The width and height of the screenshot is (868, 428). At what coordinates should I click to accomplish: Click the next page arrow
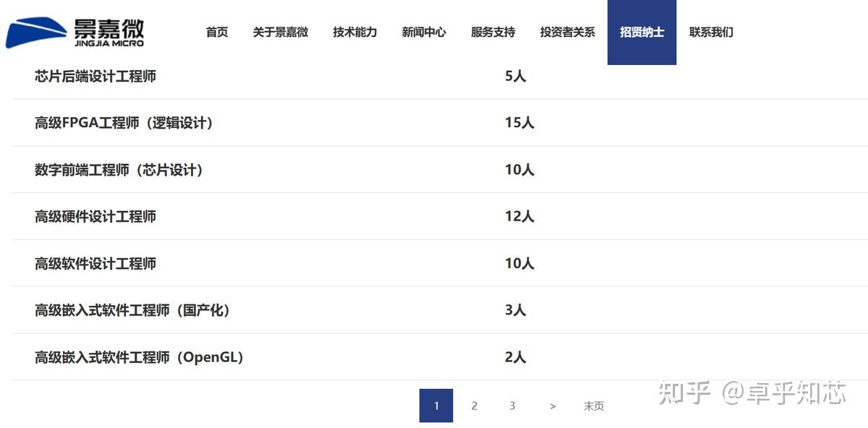[553, 406]
